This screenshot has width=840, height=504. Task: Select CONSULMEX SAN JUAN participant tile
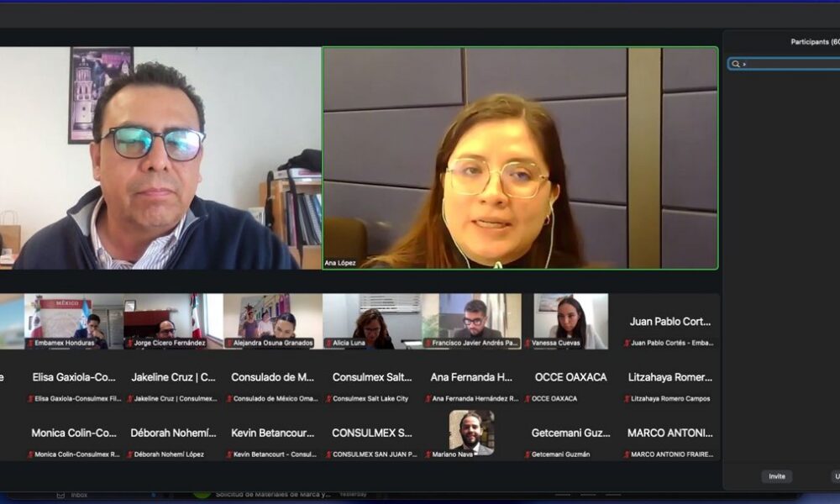[x=372, y=433]
